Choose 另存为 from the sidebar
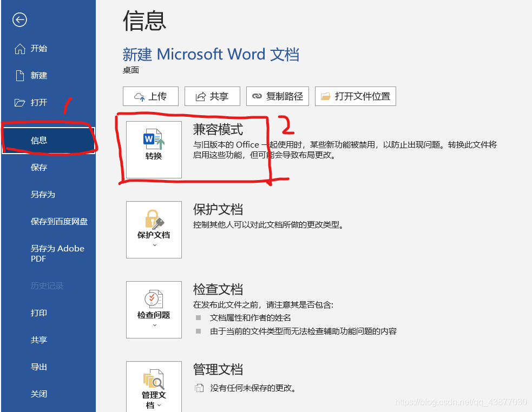The height and width of the screenshot is (412, 532). (x=43, y=195)
